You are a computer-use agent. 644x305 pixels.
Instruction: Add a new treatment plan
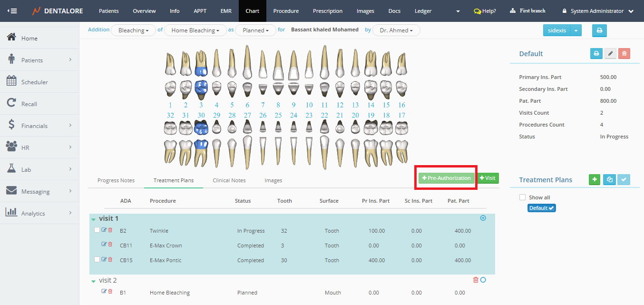coord(595,179)
